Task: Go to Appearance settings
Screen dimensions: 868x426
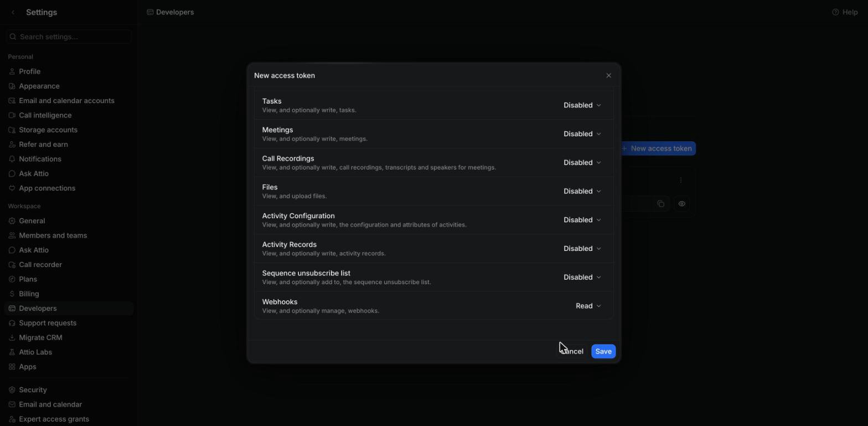Action: (69, 86)
